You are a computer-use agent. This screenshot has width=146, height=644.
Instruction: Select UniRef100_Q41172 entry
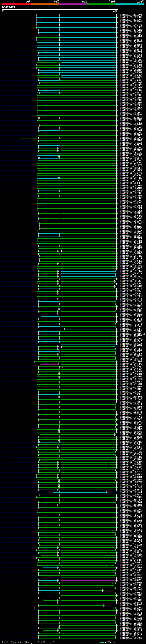pos(131,319)
